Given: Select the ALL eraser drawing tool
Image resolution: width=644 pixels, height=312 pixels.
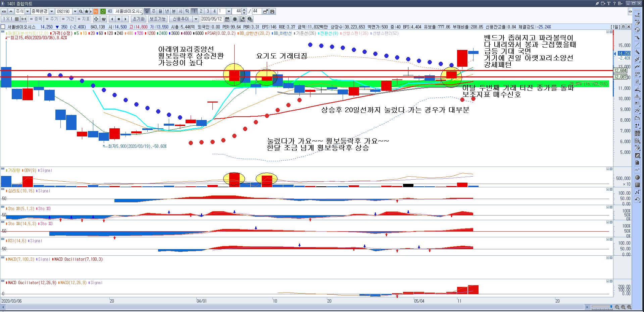Looking at the screenshot, I should pyautogui.click(x=637, y=22).
